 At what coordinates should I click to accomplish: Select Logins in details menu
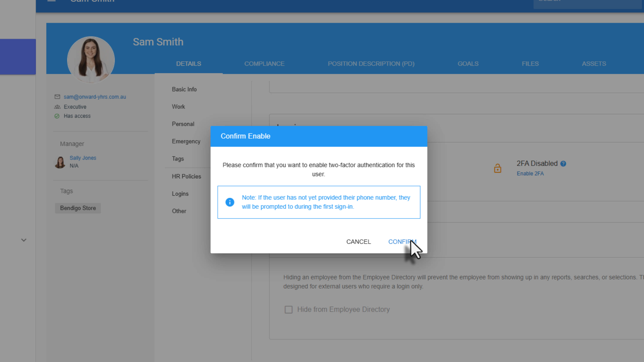pyautogui.click(x=180, y=194)
